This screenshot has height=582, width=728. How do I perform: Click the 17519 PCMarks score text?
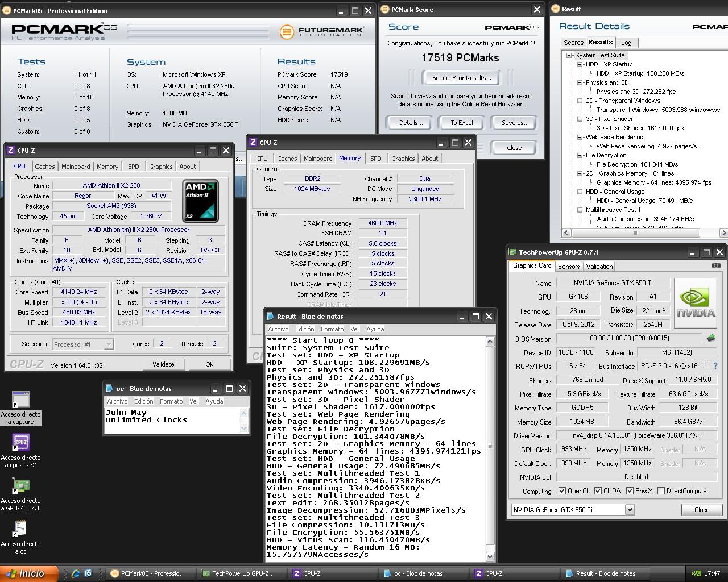[x=460, y=57]
